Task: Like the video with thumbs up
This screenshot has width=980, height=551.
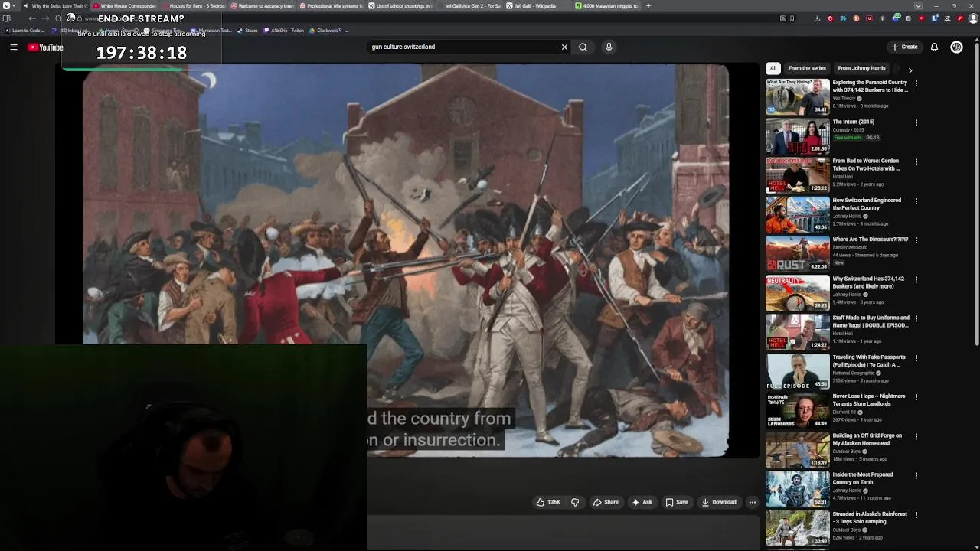Action: pos(548,502)
